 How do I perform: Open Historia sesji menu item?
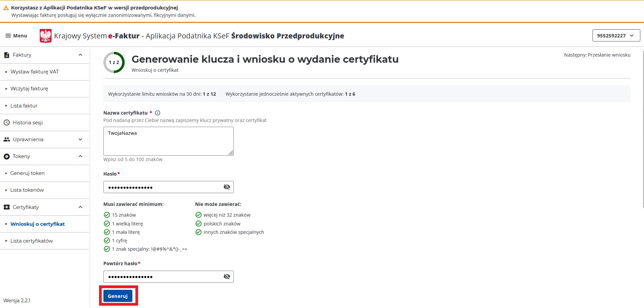(44, 123)
